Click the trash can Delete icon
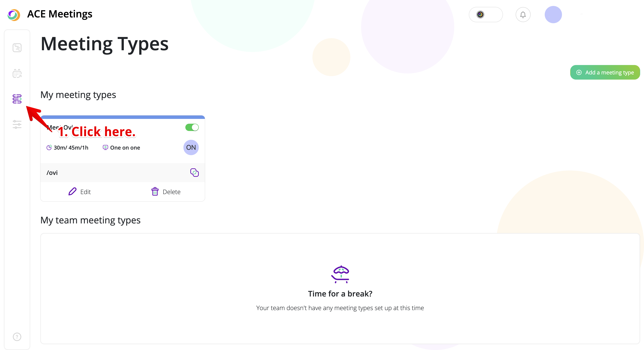 (155, 192)
